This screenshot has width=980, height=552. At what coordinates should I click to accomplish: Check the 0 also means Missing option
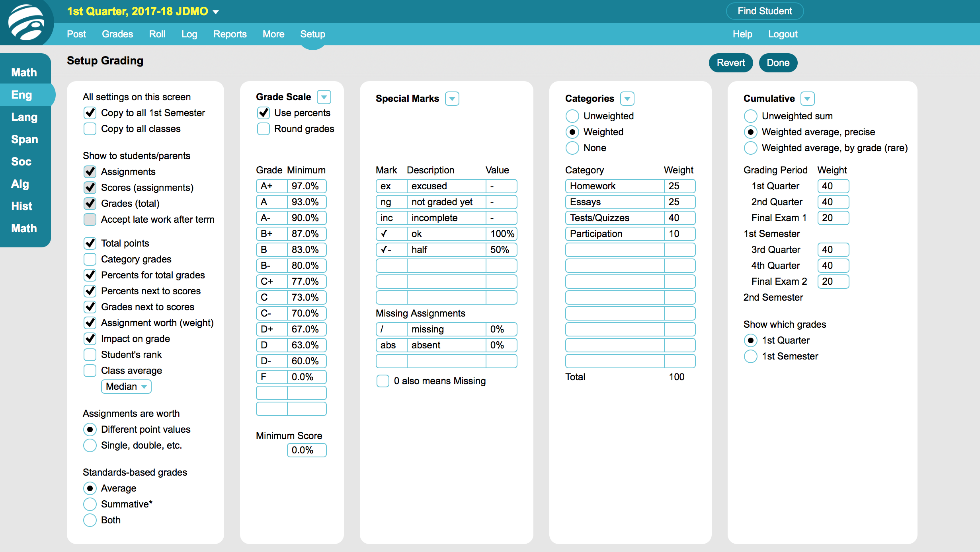coord(383,381)
